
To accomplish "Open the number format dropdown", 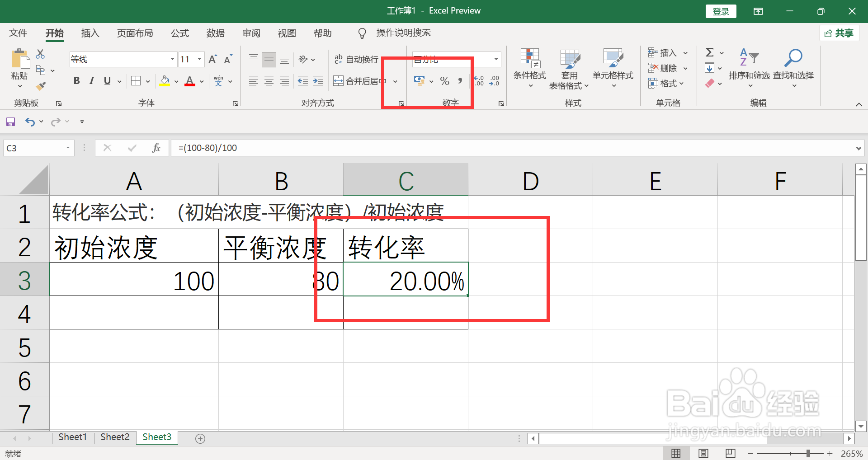I will [x=496, y=59].
